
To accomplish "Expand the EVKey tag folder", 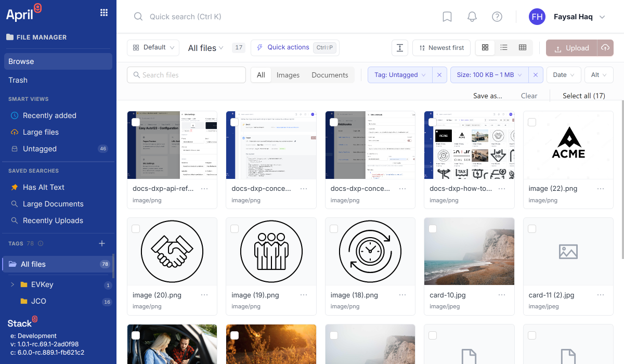I will click(x=12, y=284).
